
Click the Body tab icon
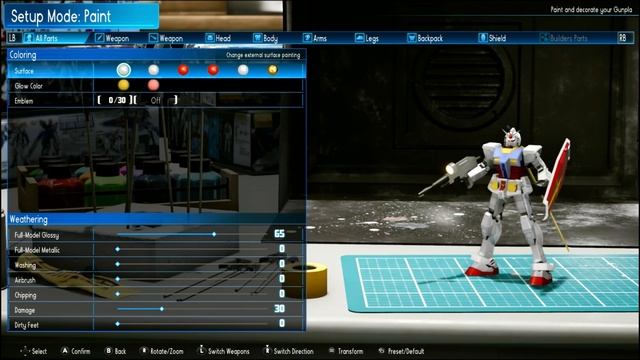(x=257, y=38)
